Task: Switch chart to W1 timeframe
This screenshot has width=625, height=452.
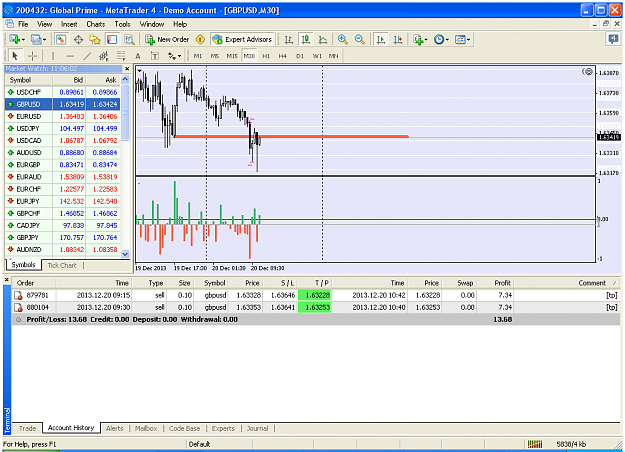Action: 317,56
